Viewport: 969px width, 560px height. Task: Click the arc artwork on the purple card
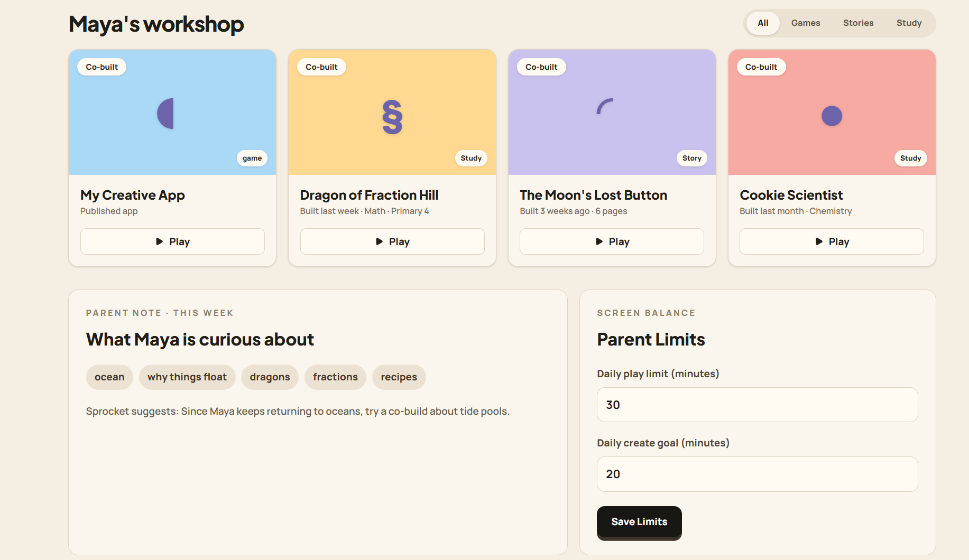pyautogui.click(x=605, y=107)
